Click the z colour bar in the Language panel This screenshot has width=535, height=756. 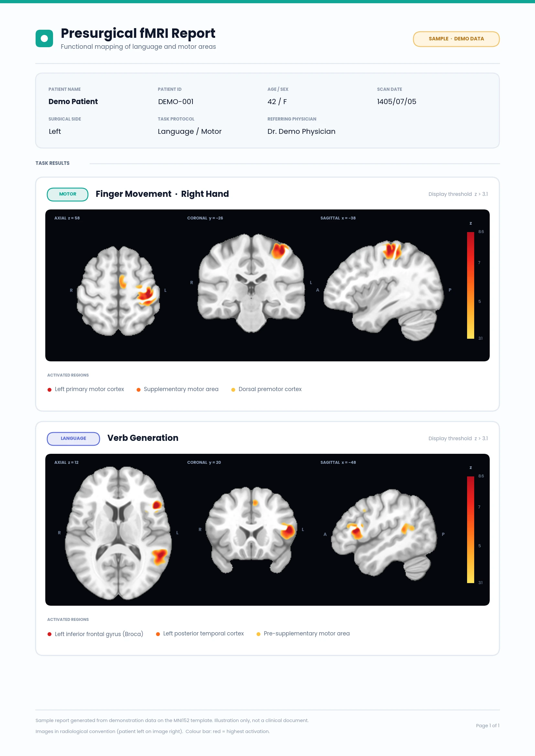tap(470, 529)
